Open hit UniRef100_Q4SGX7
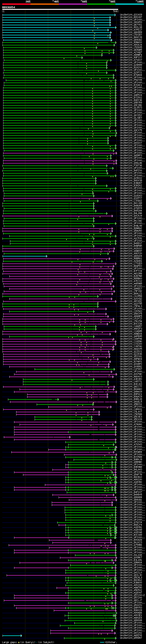Viewport: 146px width, 644px height. click(x=131, y=143)
